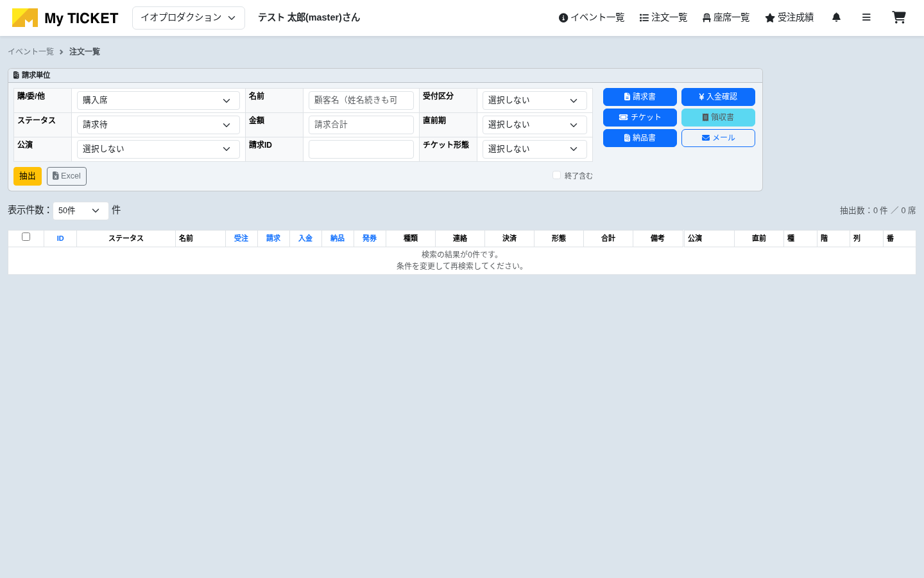The width and height of the screenshot is (924, 578).
Task: Open 受注成績 in the top navigation
Action: (789, 17)
